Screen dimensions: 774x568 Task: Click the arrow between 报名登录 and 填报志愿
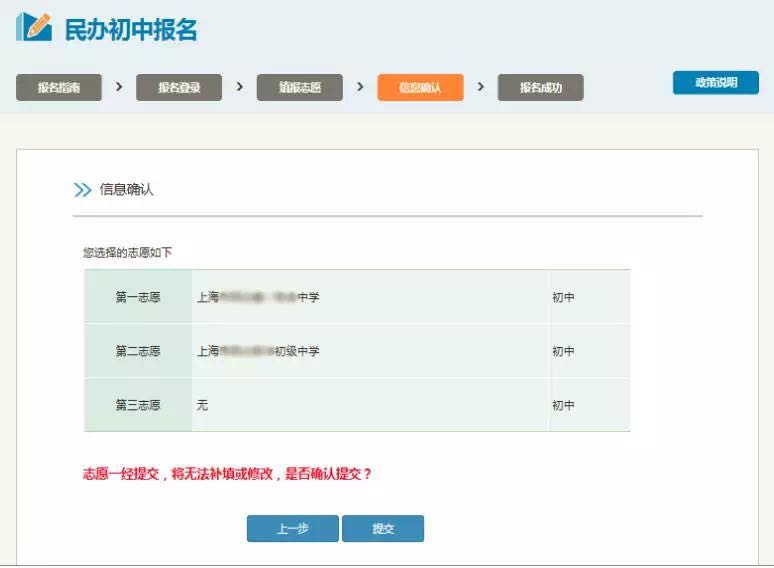(239, 87)
